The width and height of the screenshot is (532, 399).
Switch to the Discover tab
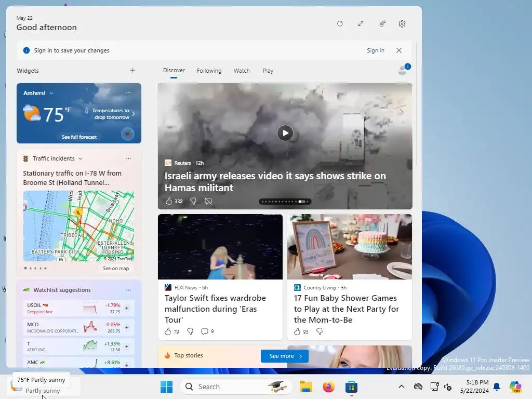click(174, 70)
